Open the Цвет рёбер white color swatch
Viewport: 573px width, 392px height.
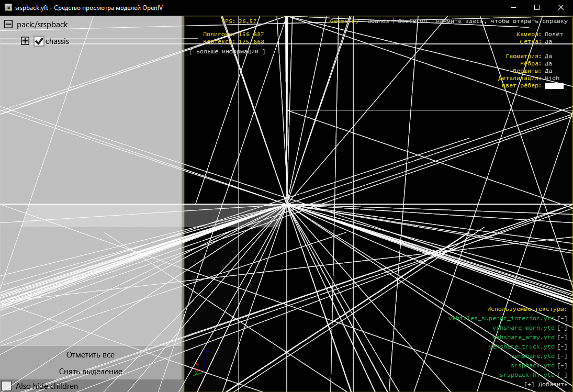(x=554, y=86)
